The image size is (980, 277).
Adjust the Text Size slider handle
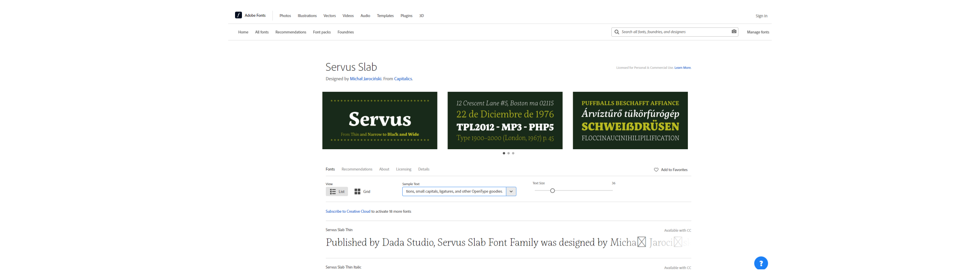[552, 191]
